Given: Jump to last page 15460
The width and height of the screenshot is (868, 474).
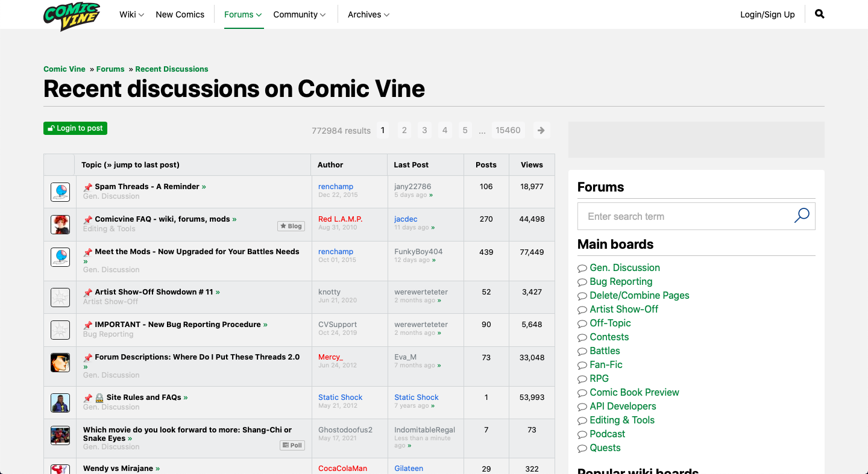Looking at the screenshot, I should click(x=508, y=130).
